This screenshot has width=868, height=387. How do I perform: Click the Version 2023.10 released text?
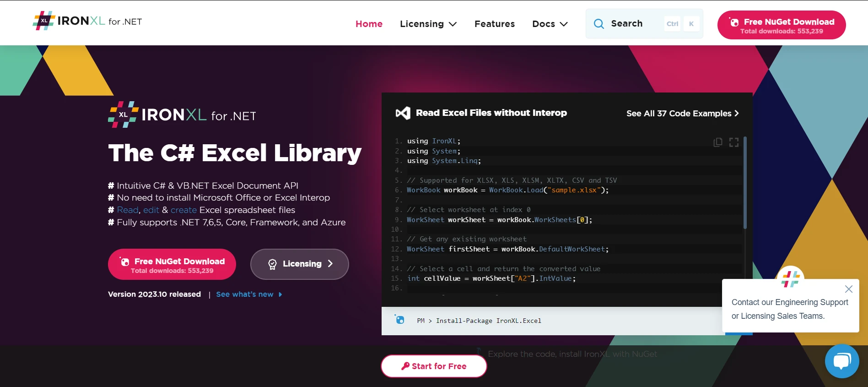[154, 294]
